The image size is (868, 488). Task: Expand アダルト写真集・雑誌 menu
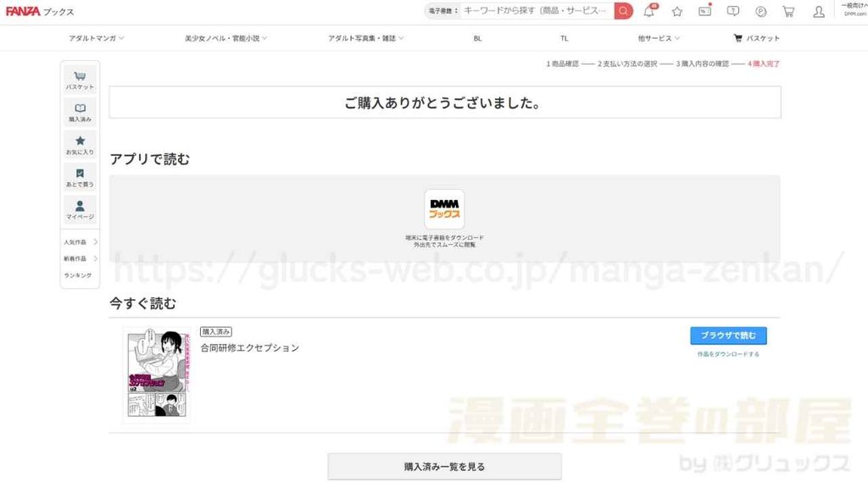click(x=366, y=38)
